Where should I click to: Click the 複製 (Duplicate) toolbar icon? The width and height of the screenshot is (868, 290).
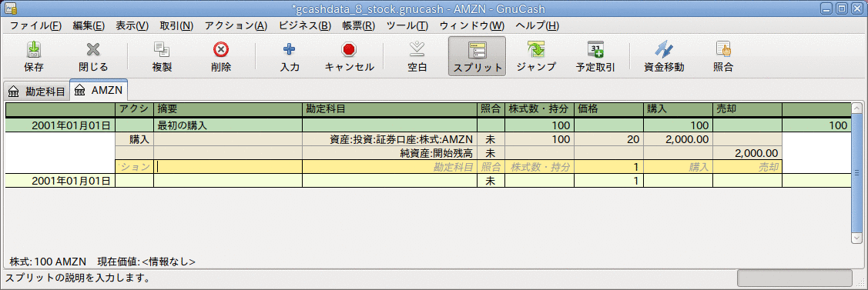pos(162,50)
